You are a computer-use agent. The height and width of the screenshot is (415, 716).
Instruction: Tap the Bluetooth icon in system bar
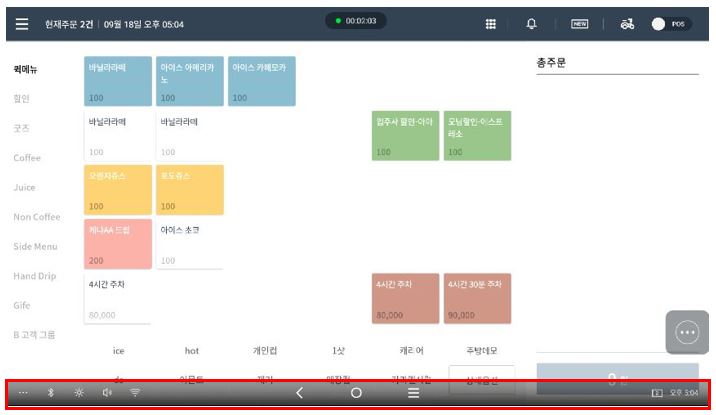[x=51, y=393]
